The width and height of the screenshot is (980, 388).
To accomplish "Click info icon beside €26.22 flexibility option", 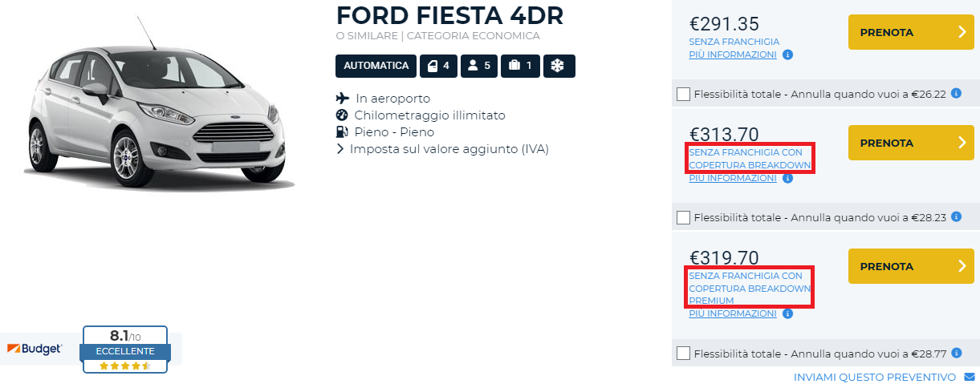I will click(956, 94).
